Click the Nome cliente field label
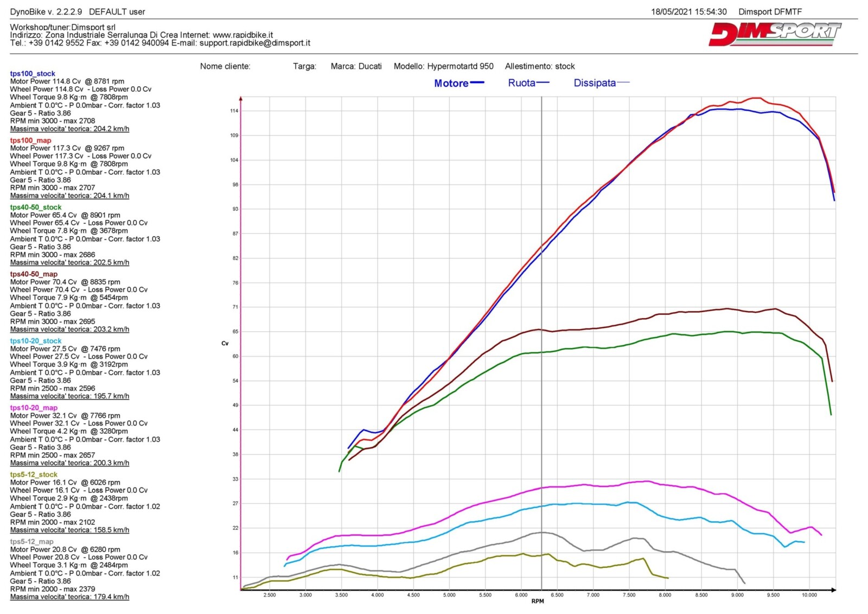This screenshot has height=614, width=868. [x=225, y=66]
